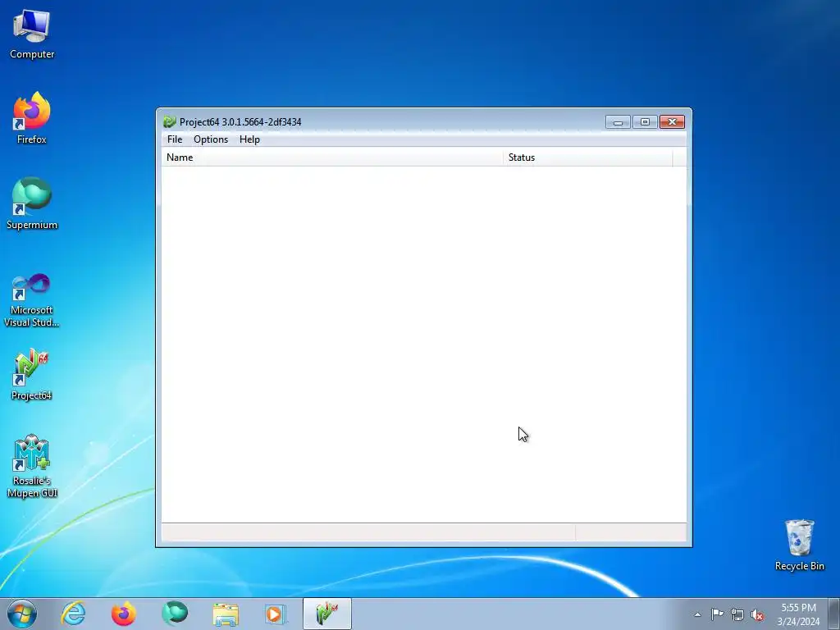Select the Firefox desktop shortcut

(x=32, y=118)
